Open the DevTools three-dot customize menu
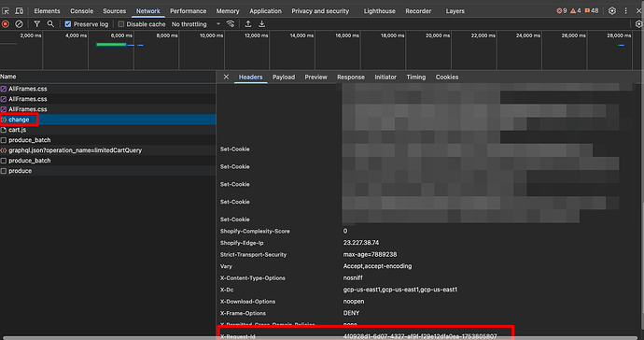Screen dimensions: 644x340 coord(626,11)
